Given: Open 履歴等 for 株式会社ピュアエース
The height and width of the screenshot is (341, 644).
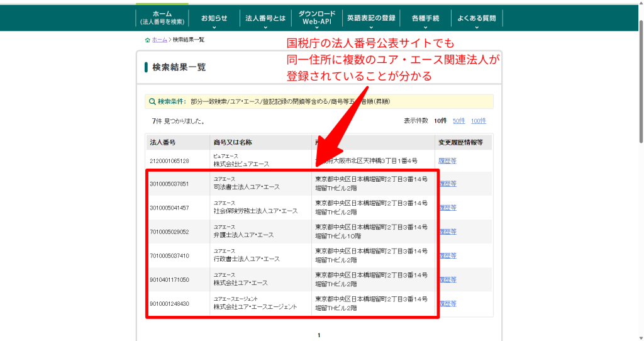Looking at the screenshot, I should click(x=447, y=161).
